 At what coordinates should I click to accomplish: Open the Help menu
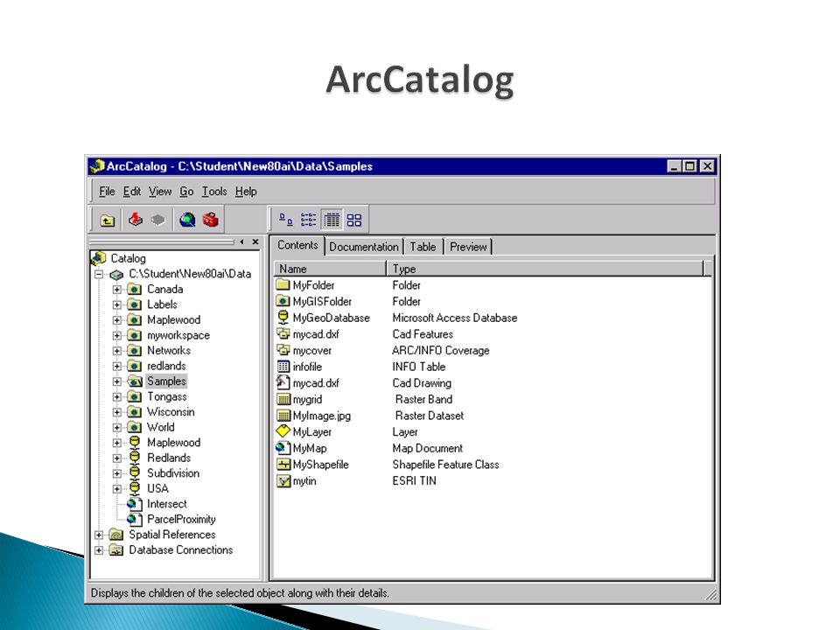point(246,192)
